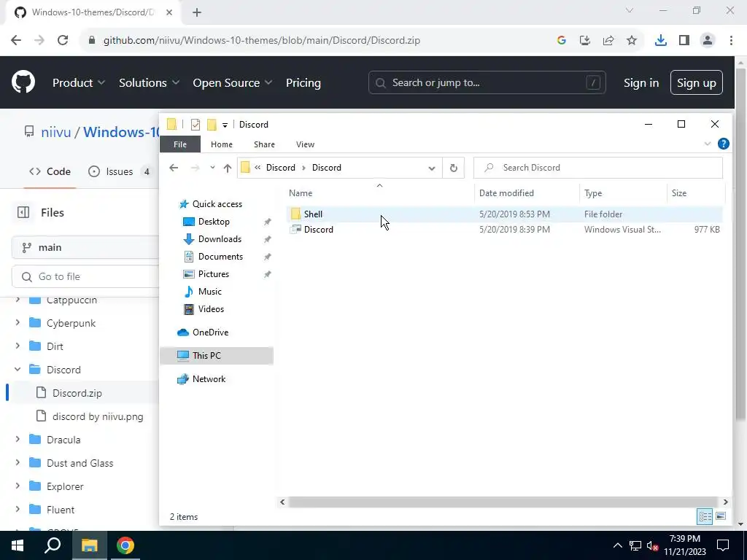This screenshot has width=747, height=560.
Task: Collapse GitHub file tree panel icon
Action: pos(23,212)
